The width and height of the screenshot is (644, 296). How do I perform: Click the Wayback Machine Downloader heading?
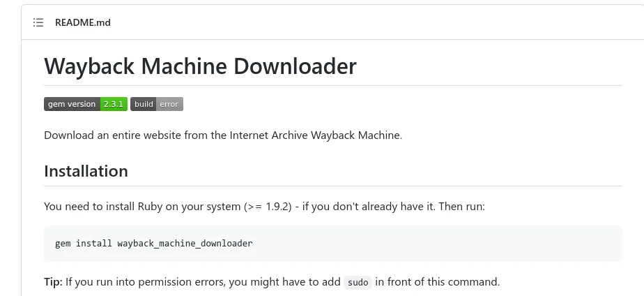click(201, 66)
